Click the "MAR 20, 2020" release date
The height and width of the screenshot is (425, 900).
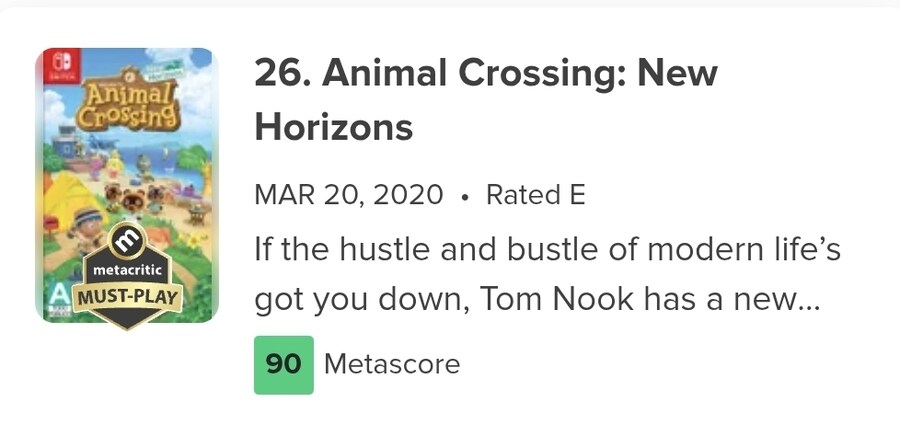349,194
